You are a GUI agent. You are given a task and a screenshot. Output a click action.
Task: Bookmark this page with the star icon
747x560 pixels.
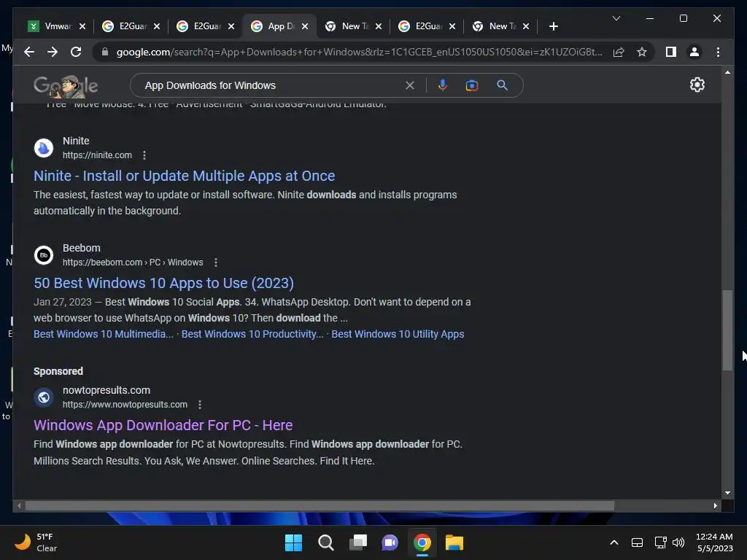pyautogui.click(x=642, y=52)
